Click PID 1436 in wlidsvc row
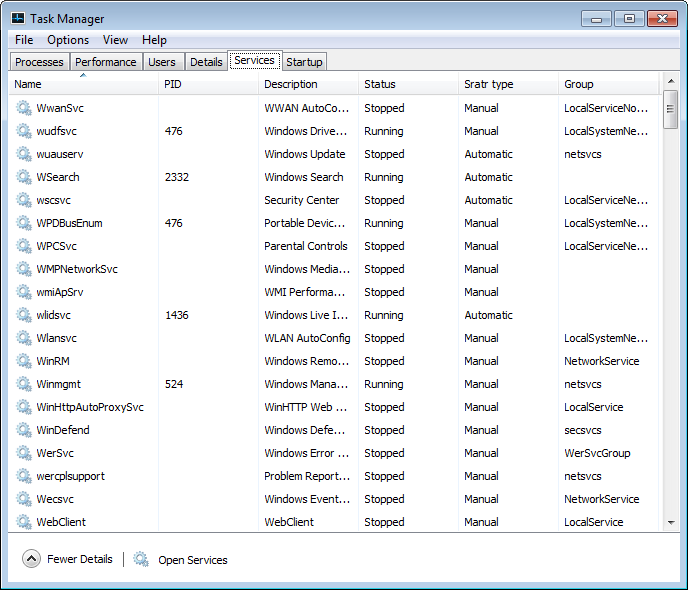Screen dimensions: 688x590 [177, 315]
